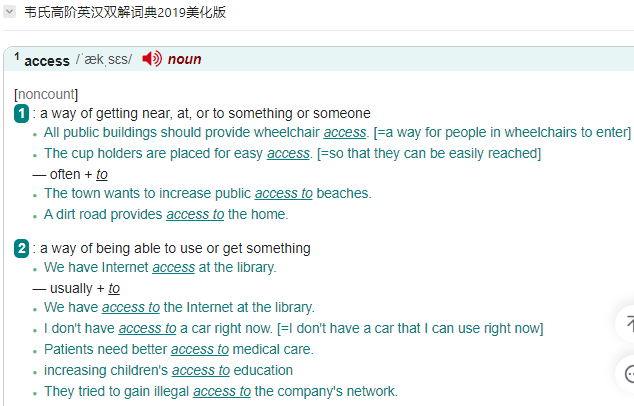Click underlined 'access' in the cup holders sentence
This screenshot has width=634, height=406.
288,153
